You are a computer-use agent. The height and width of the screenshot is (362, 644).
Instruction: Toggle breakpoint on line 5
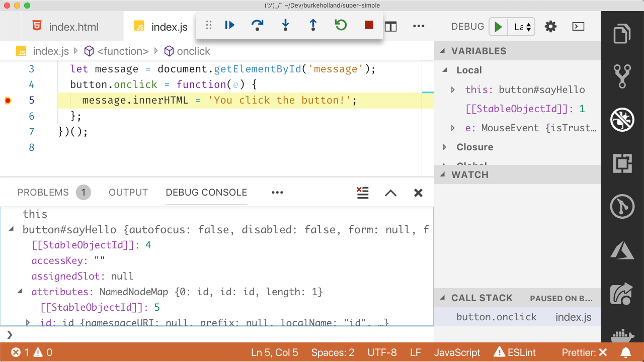coord(8,101)
